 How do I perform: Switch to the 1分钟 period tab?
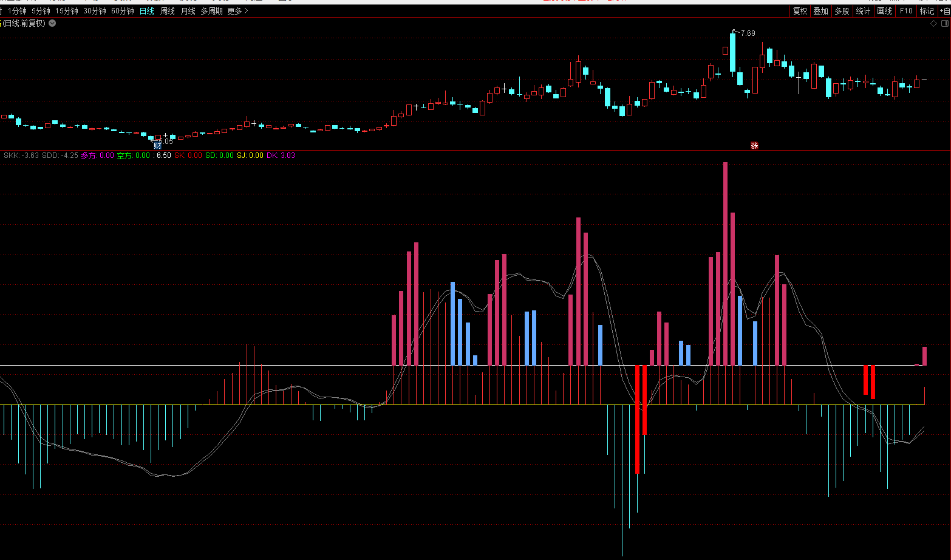click(17, 11)
